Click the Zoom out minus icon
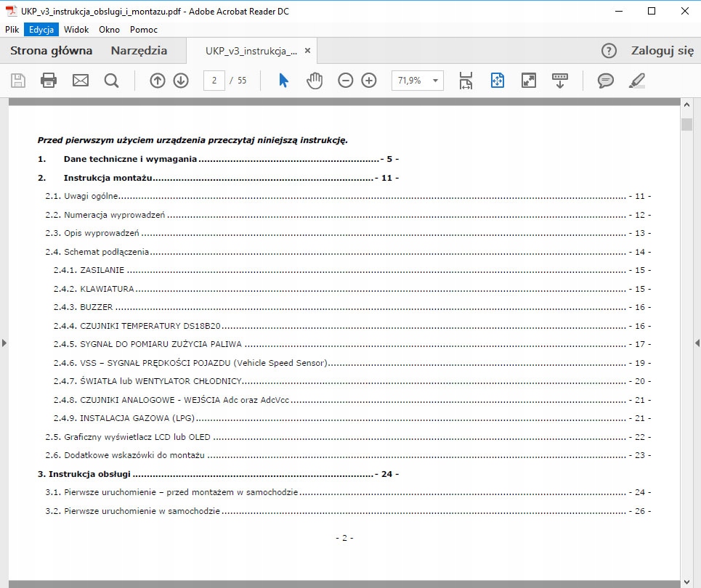 346,81
